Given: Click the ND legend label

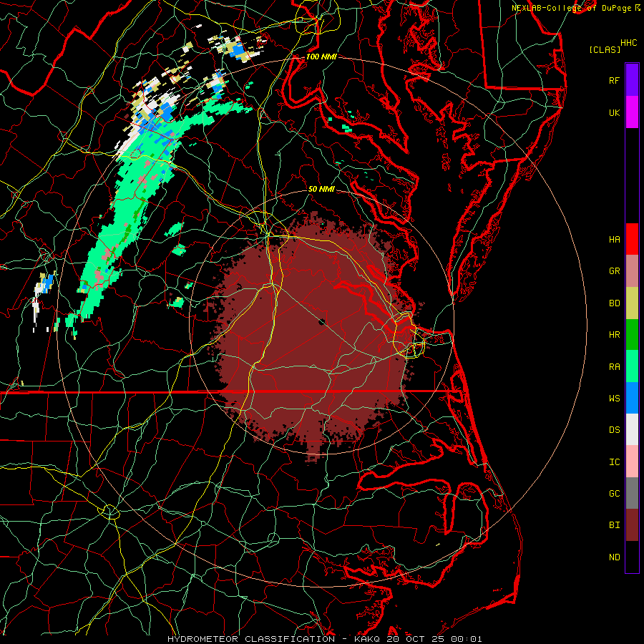Looking at the screenshot, I should [x=614, y=557].
